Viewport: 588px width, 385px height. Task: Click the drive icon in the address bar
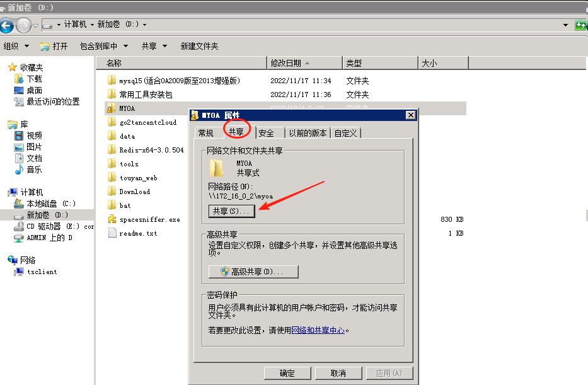pos(48,25)
